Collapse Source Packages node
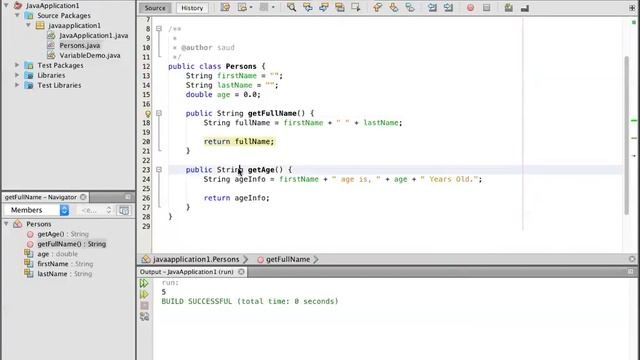Viewport: 640px width, 360px height. point(17,15)
